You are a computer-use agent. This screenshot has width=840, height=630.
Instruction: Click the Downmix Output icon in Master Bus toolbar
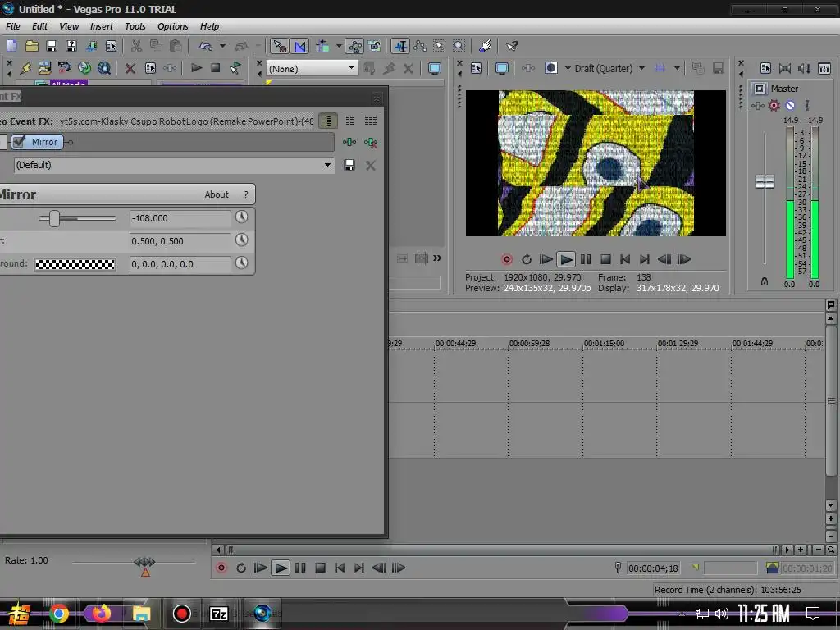pyautogui.click(x=785, y=68)
